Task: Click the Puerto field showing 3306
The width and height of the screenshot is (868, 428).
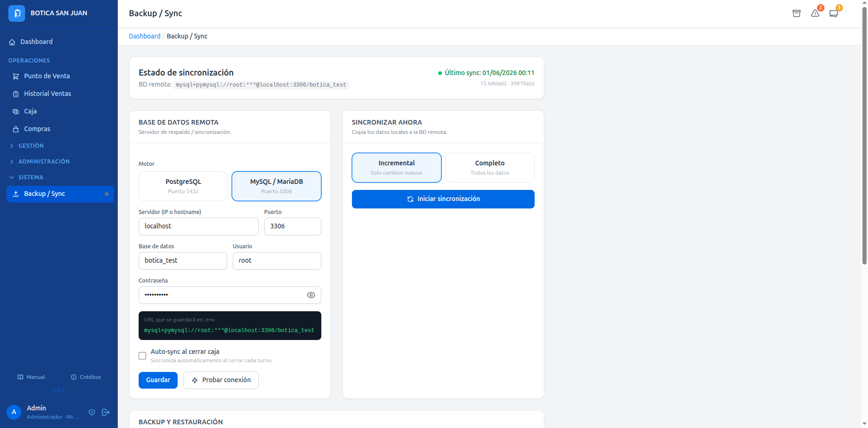Action: click(293, 227)
